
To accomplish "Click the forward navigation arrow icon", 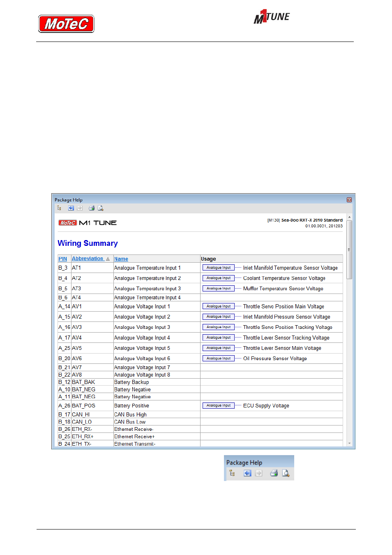I will point(80,208).
